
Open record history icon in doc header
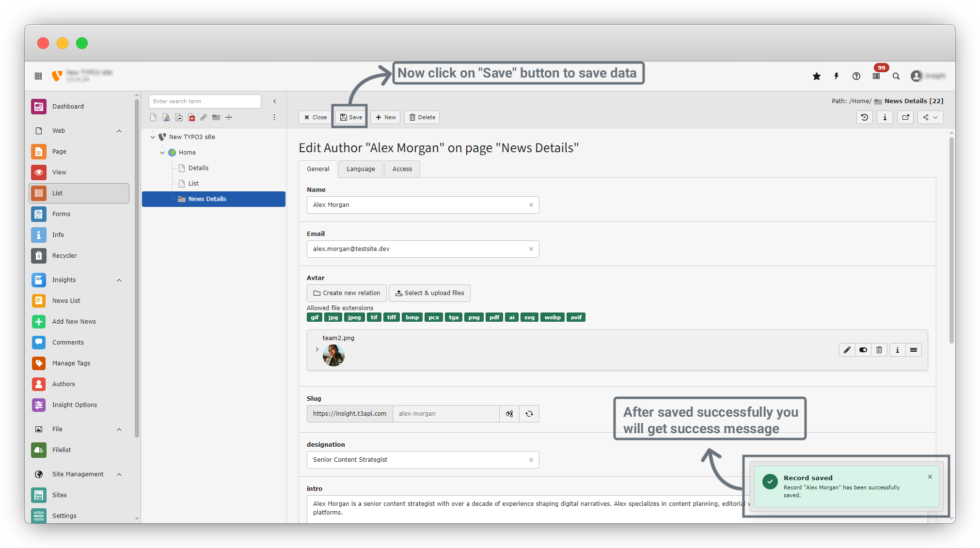[x=865, y=117]
